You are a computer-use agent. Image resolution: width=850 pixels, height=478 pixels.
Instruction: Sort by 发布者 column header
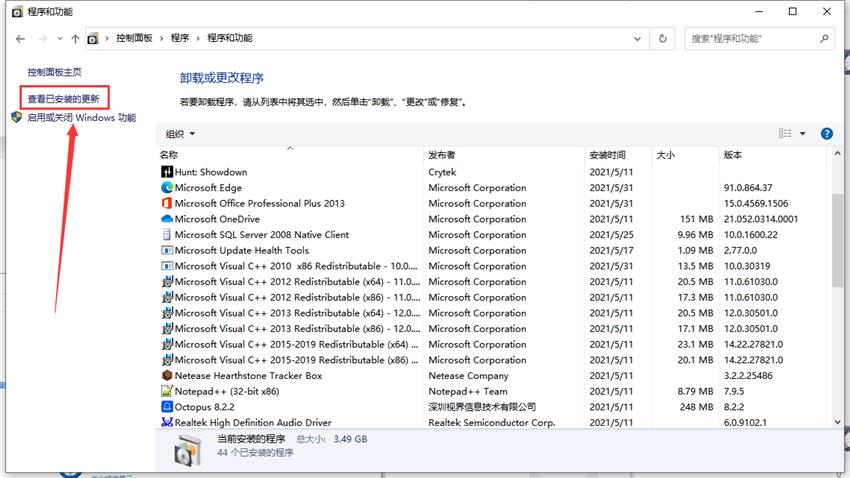coord(504,155)
